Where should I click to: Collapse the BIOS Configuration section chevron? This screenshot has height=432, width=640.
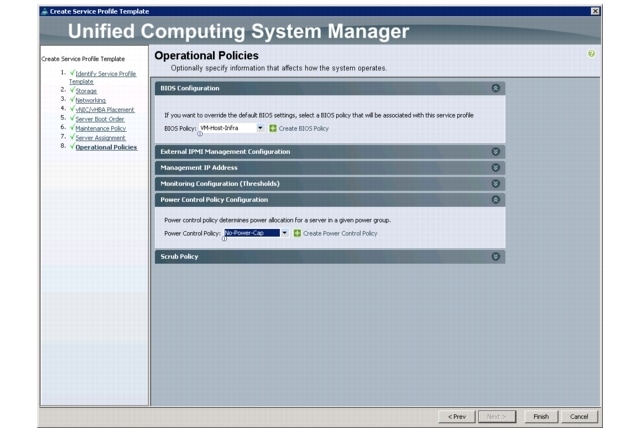coord(496,88)
